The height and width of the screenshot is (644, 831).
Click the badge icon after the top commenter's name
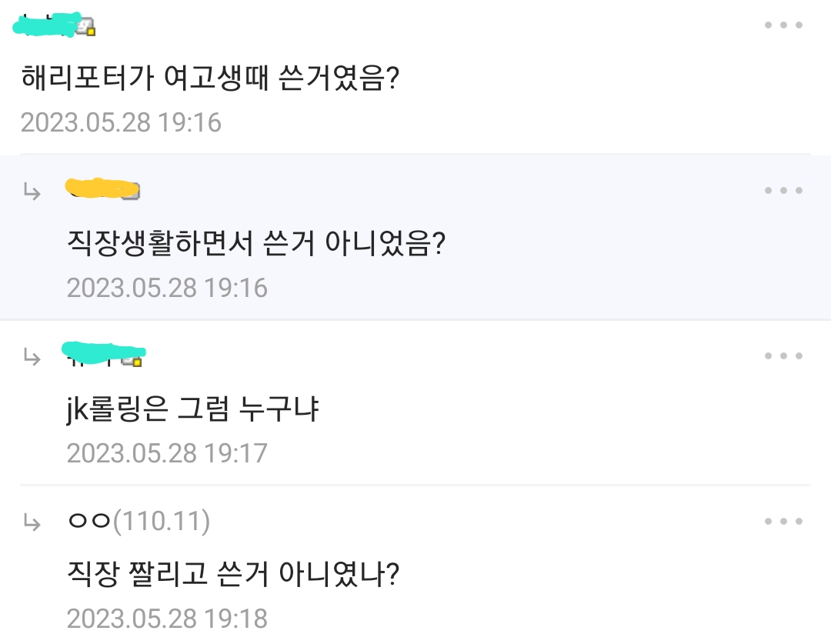click(85, 28)
